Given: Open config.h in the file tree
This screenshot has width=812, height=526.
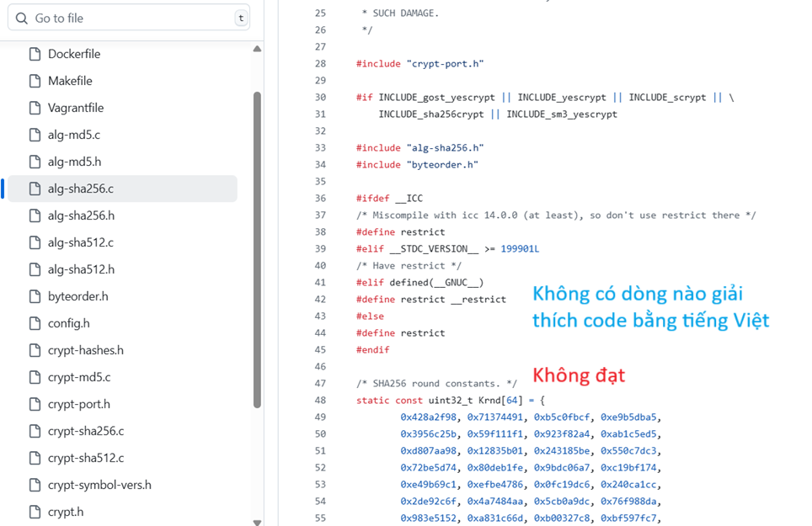Looking at the screenshot, I should 69,322.
